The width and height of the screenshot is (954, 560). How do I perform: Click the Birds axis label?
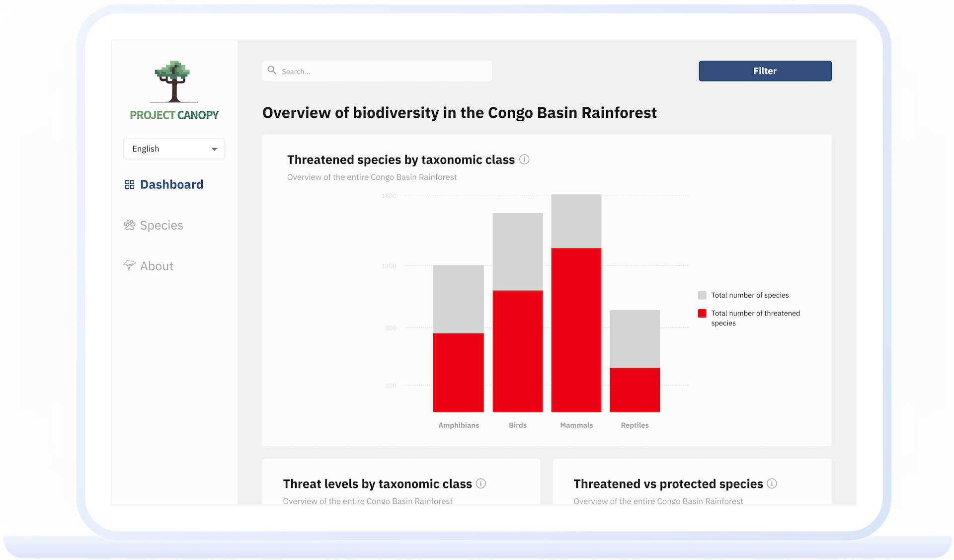click(x=518, y=425)
